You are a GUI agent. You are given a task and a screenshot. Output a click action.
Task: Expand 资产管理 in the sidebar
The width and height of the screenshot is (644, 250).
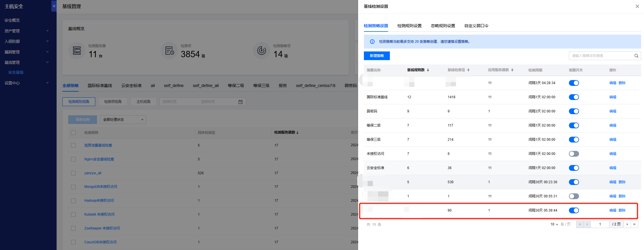click(26, 31)
